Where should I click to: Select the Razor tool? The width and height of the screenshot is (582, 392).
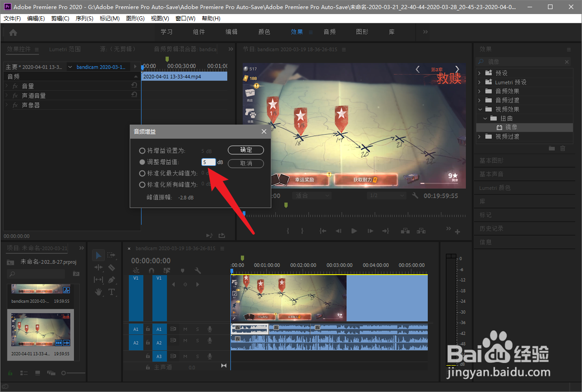112,268
